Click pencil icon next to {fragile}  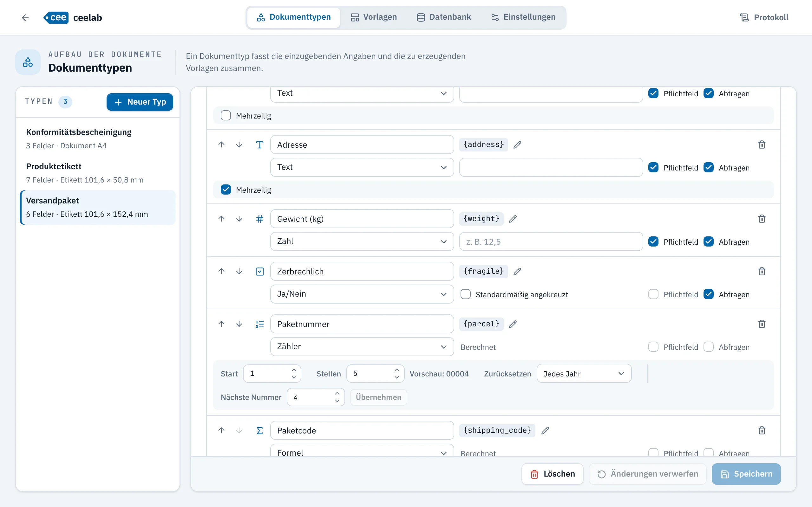tap(517, 271)
